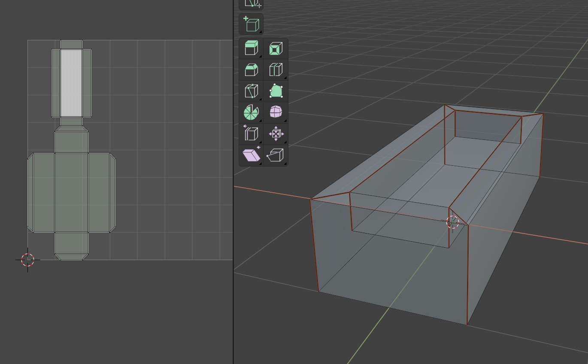Activate the Rip Region tool

(x=276, y=155)
